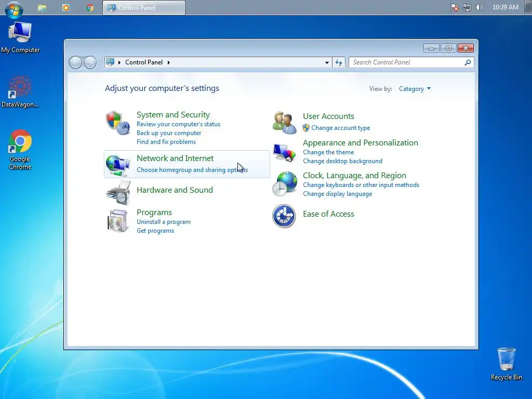532x399 pixels.
Task: Open the User Accounts heading link
Action: [x=328, y=116]
